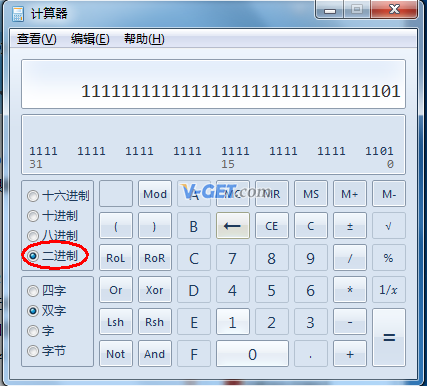Click the number 8 key
The image size is (427, 386).
tap(272, 258)
